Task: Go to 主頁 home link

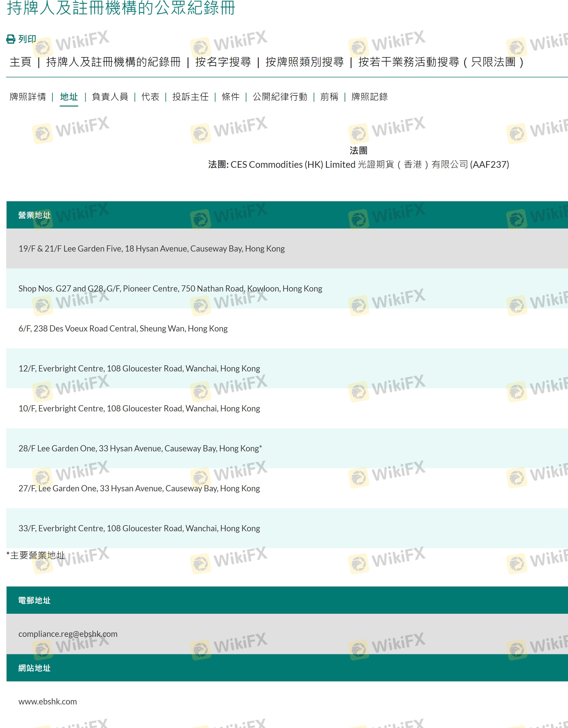Action: click(x=21, y=62)
